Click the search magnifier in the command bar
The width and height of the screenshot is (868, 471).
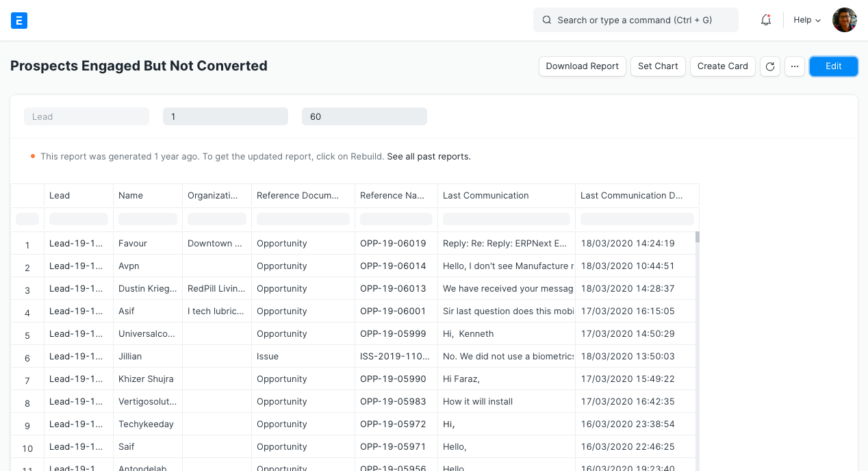point(546,20)
